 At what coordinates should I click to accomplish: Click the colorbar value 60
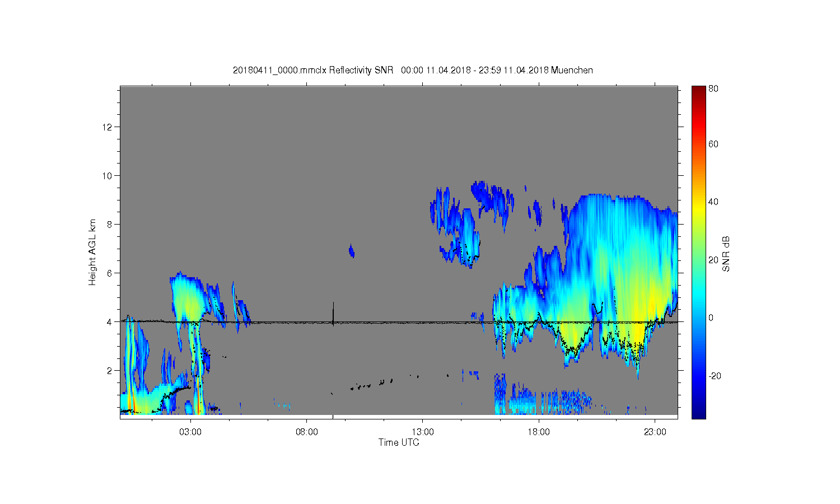[x=713, y=144]
